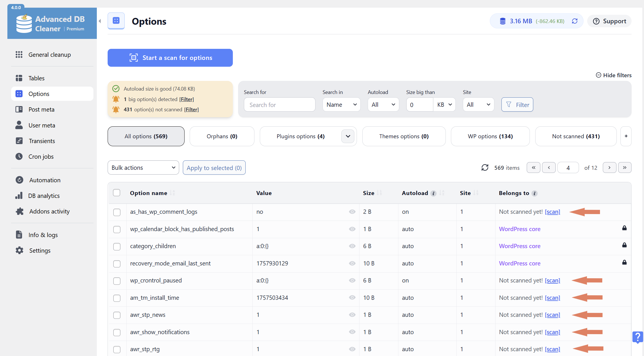The image size is (644, 356).
Task: Switch to the WP options tab
Action: 490,136
